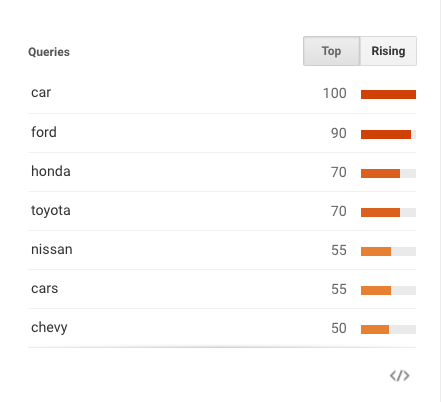Click the chevy popularity bar
Screen dimensions: 441x402
coord(388,329)
